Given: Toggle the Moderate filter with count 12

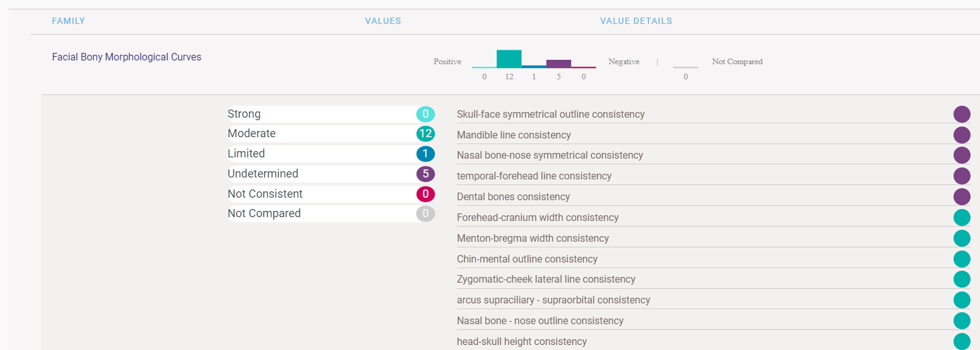Looking at the screenshot, I should [x=330, y=133].
